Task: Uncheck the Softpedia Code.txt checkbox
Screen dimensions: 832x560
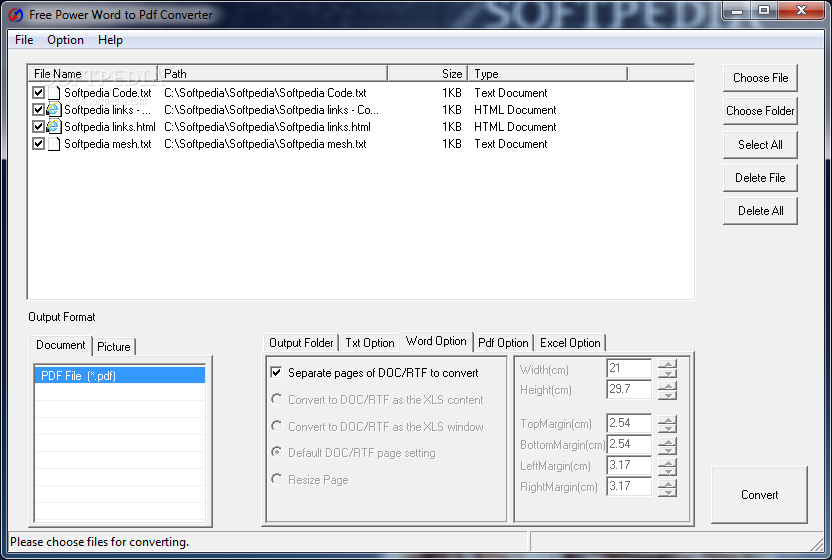Action: [x=38, y=92]
